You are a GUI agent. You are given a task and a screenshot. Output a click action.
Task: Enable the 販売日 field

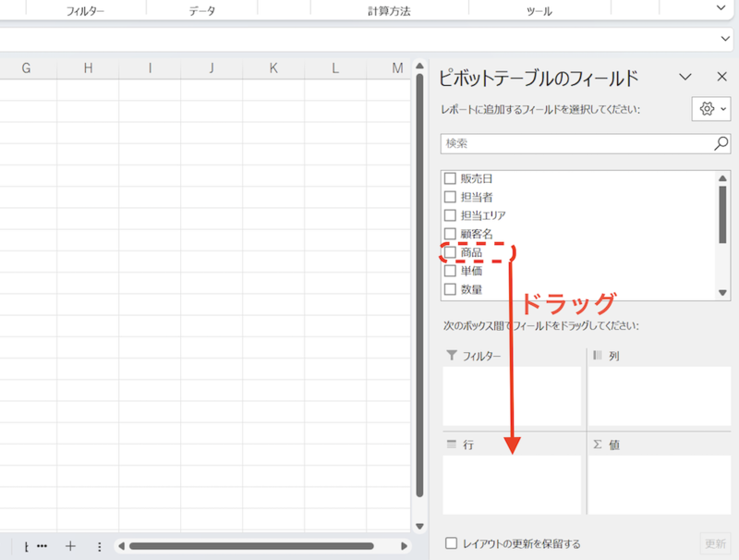coord(450,177)
